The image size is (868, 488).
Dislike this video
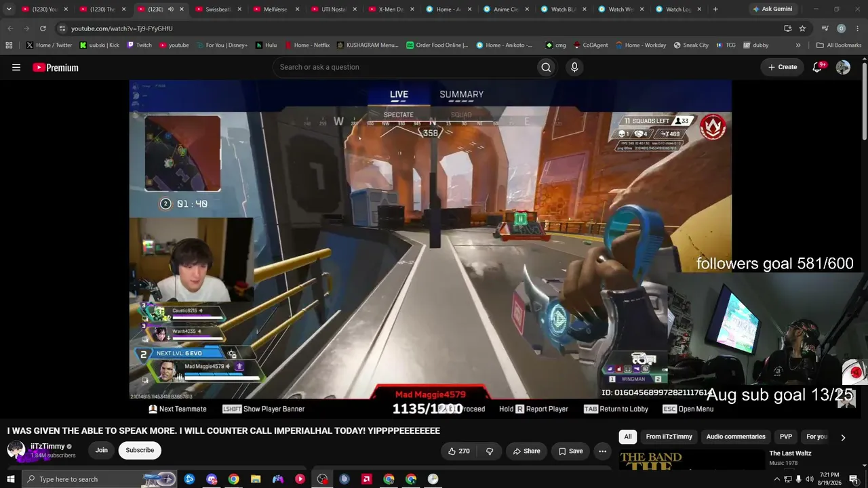(490, 451)
